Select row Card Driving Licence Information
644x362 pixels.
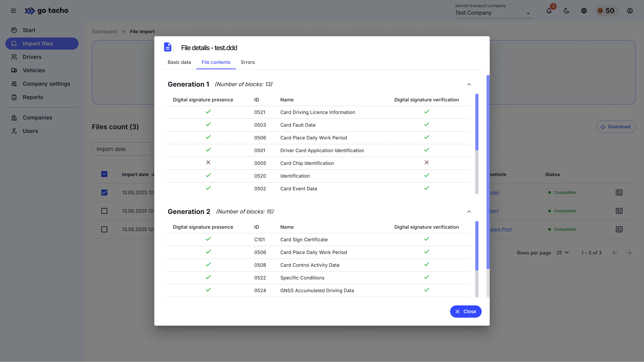pos(319,112)
